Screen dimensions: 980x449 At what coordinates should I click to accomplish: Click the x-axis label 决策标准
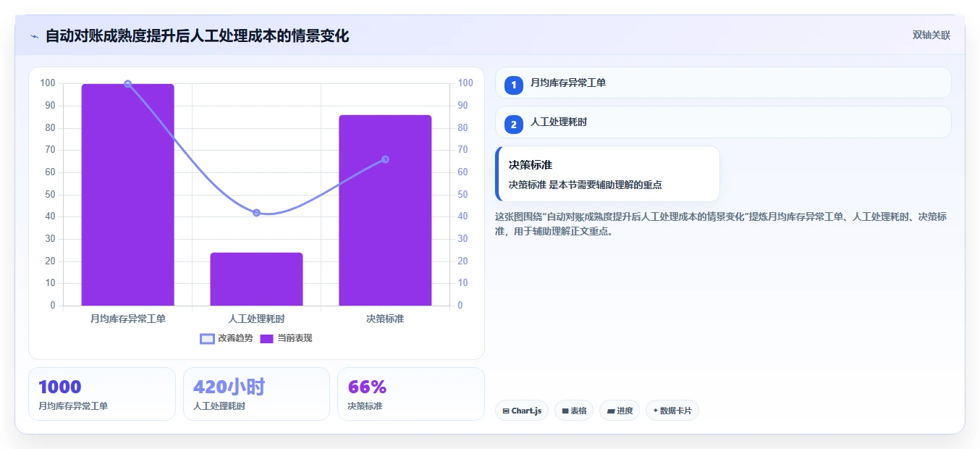[x=385, y=319]
